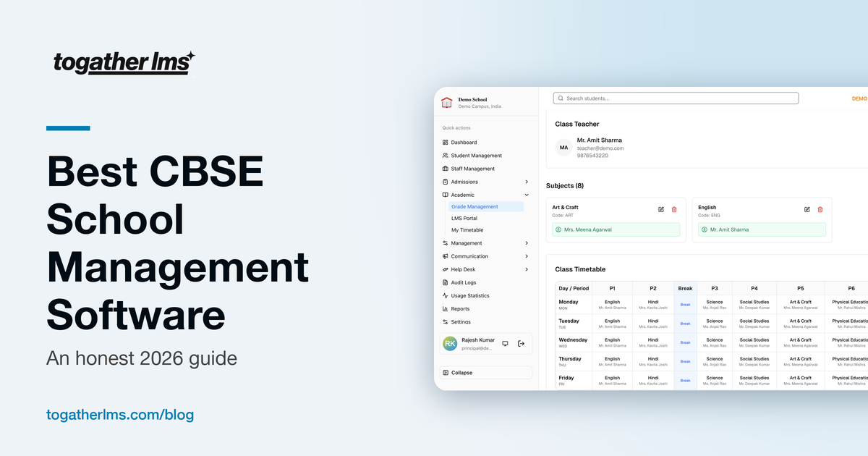The height and width of the screenshot is (456, 868).
Task: Click Tuesday P3 Science cell
Action: (715, 324)
